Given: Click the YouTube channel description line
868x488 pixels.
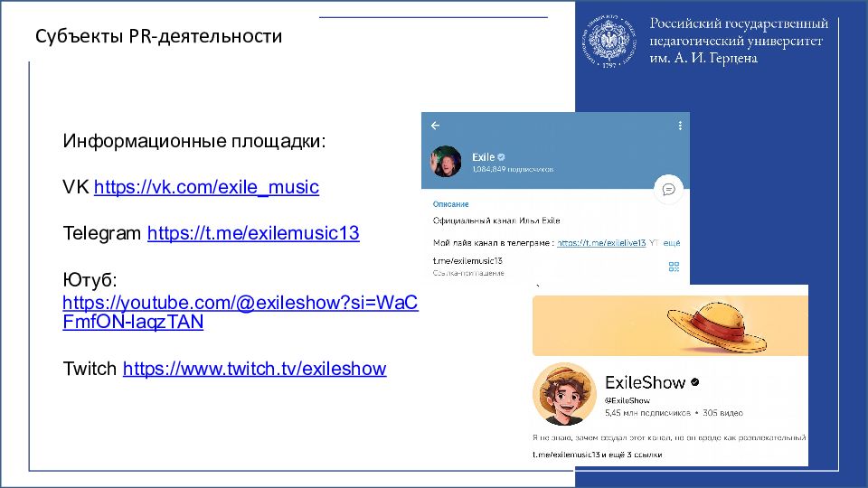Looking at the screenshot, I should coord(669,437).
